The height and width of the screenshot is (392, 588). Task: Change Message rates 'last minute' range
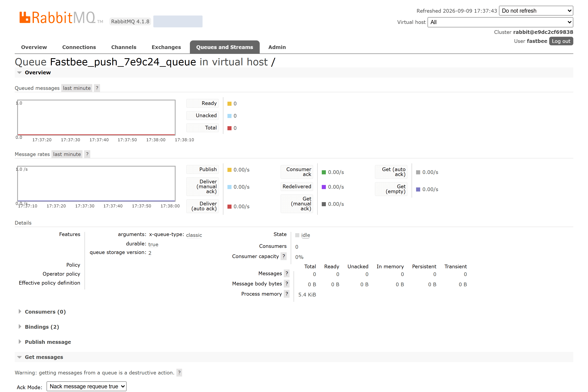coord(67,154)
